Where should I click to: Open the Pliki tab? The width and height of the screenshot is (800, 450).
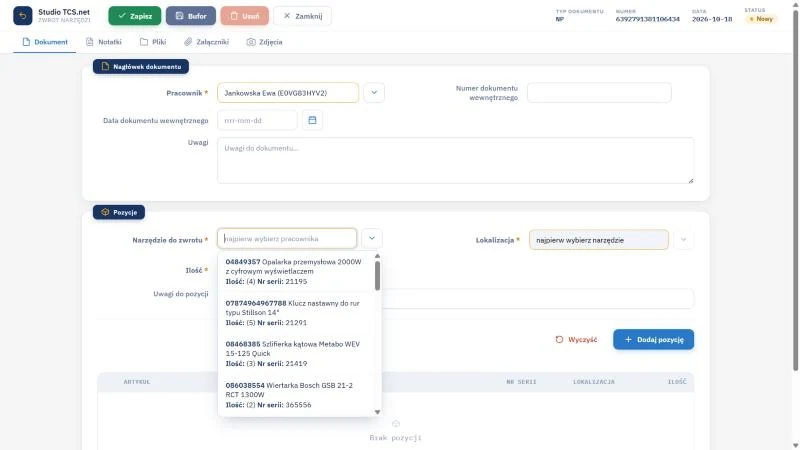coord(153,42)
